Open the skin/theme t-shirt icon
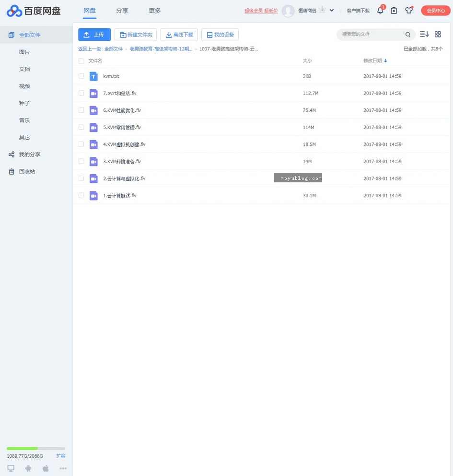453x476 pixels. pyautogui.click(x=409, y=10)
